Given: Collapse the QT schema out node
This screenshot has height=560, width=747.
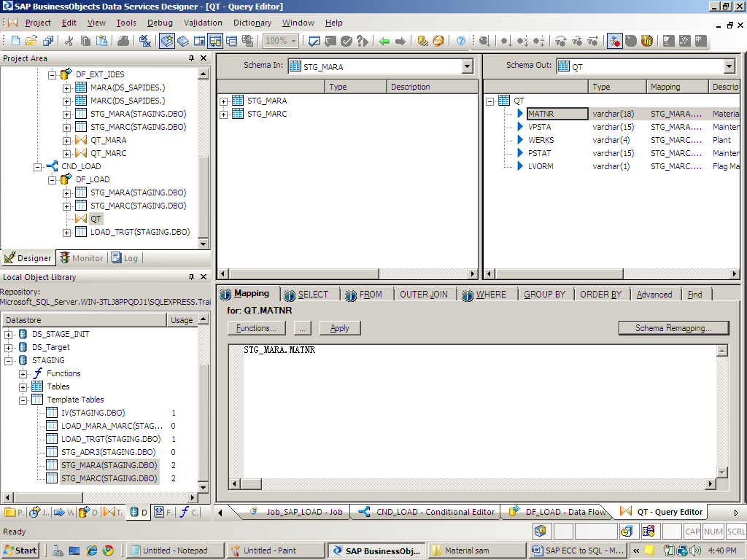Looking at the screenshot, I should click(x=489, y=101).
